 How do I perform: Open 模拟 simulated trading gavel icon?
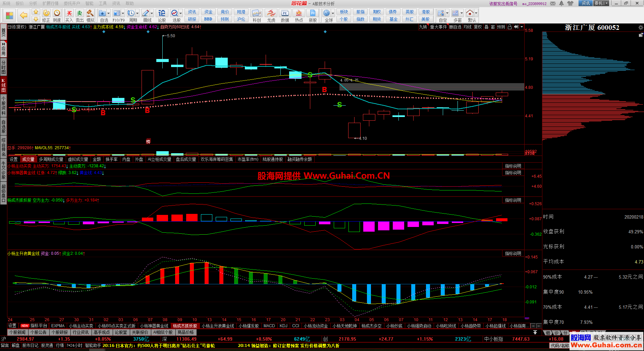tap(90, 15)
